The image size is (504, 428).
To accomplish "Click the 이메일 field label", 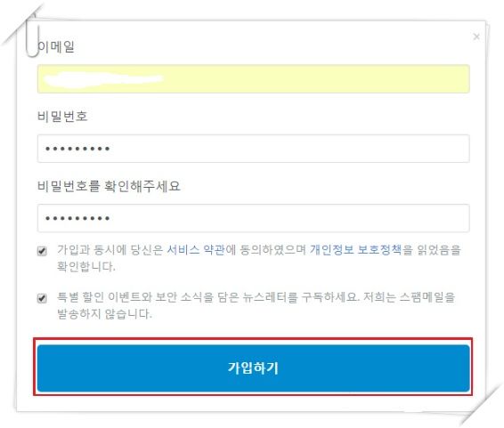I will point(56,46).
